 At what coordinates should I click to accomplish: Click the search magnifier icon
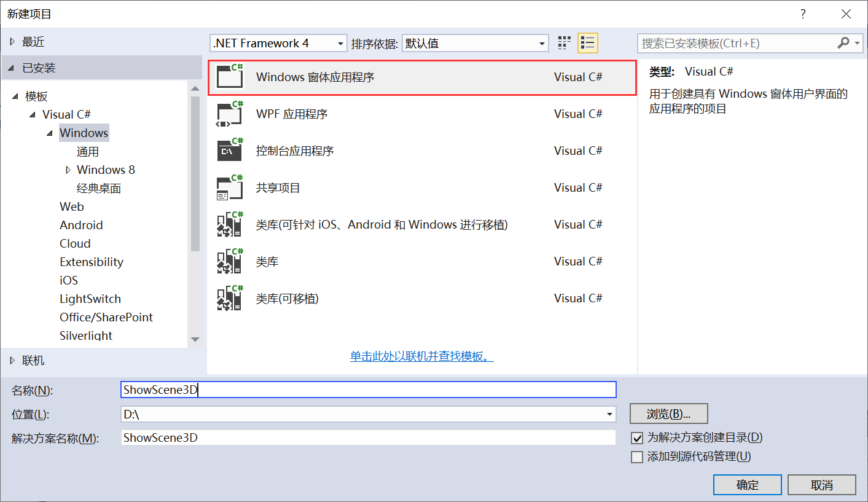tap(843, 43)
